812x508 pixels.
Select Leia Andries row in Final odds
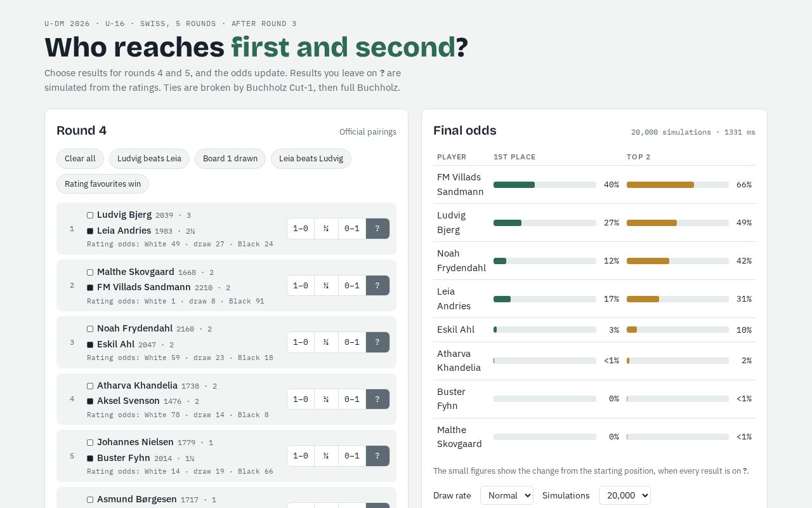[x=594, y=299]
